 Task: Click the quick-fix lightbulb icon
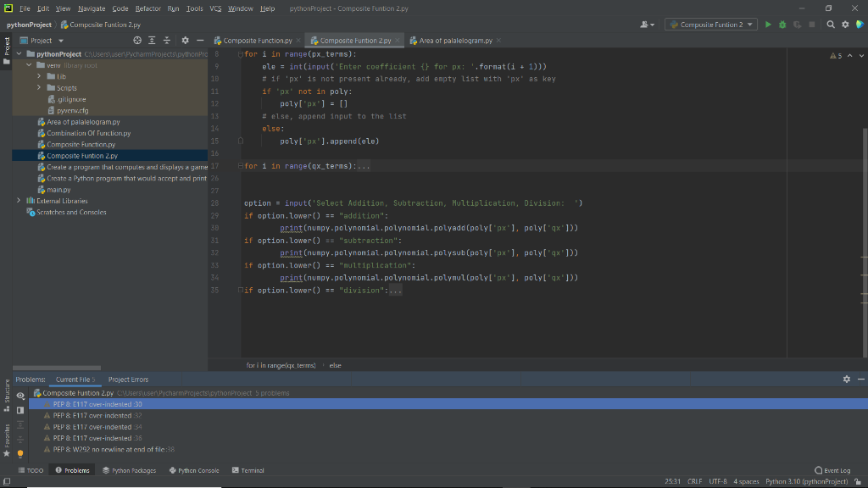pyautogui.click(x=21, y=453)
